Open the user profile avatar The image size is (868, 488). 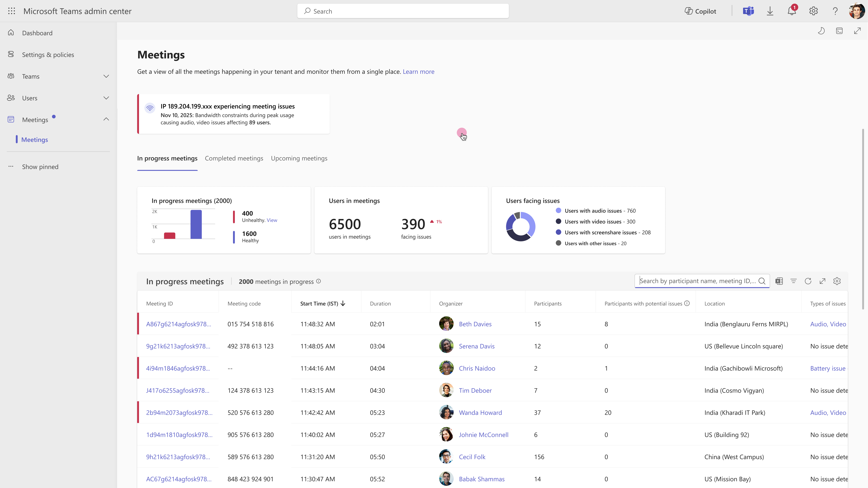click(857, 11)
